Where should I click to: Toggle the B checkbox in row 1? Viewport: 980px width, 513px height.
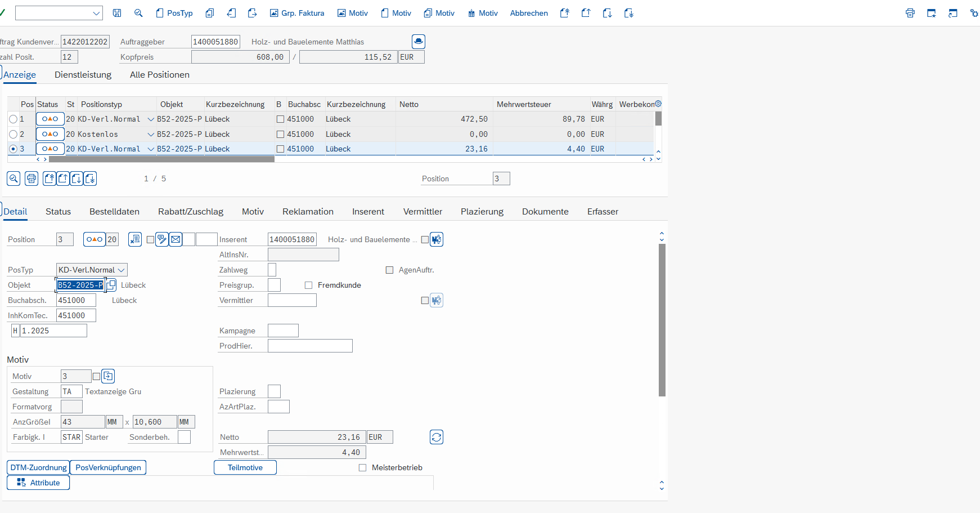[x=280, y=119]
